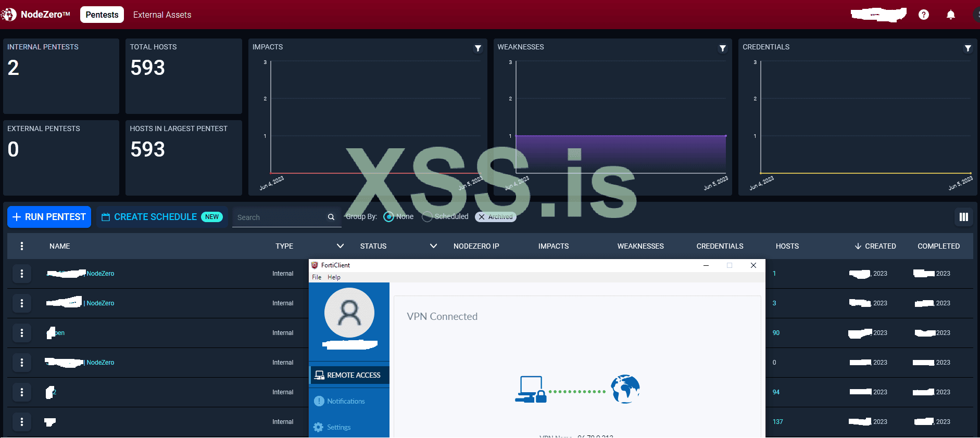
Task: Expand the Type column filter dropdown
Action: click(x=340, y=246)
